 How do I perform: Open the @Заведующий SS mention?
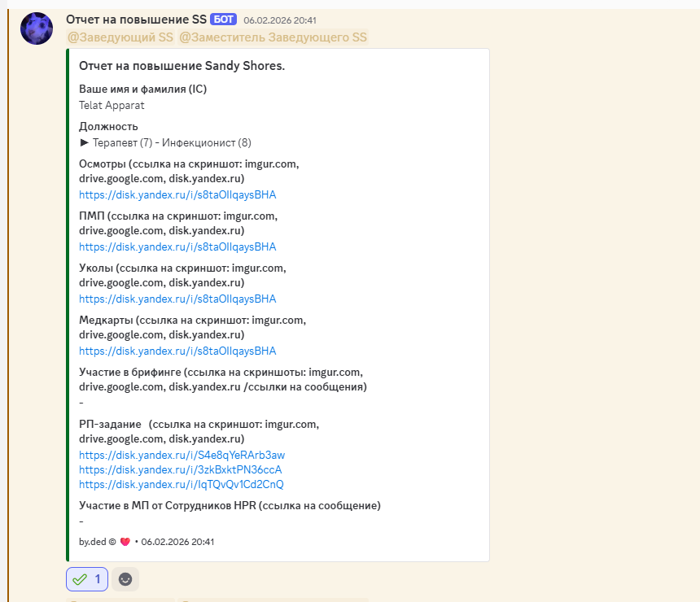pyautogui.click(x=120, y=37)
